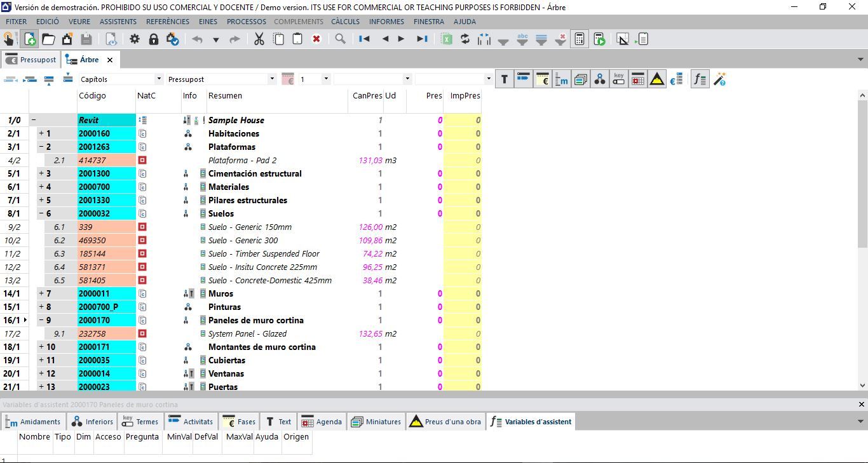Jump to first record with the arrow-bar icon
868x463 pixels.
coord(364,39)
